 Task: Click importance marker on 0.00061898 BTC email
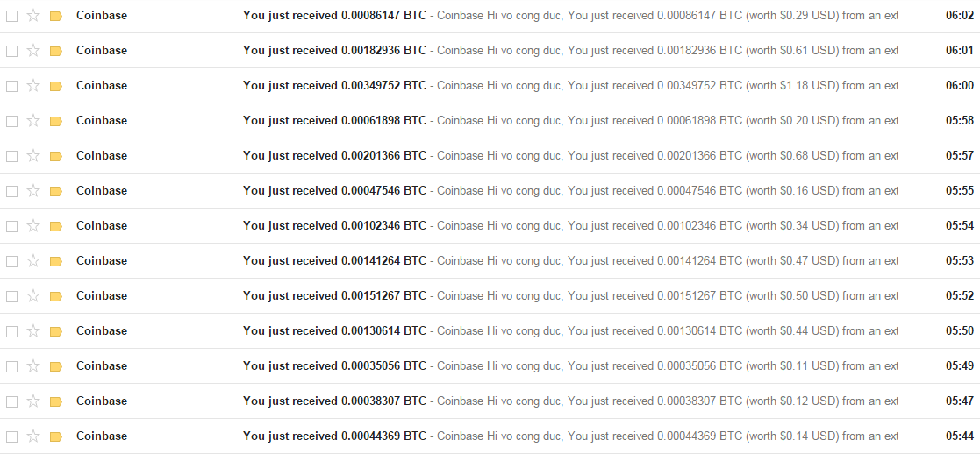pyautogui.click(x=56, y=120)
